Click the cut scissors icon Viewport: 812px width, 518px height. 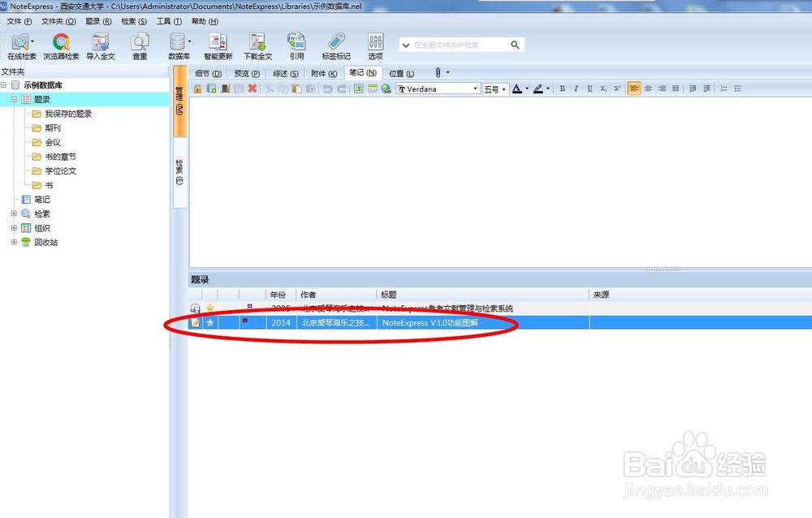270,88
